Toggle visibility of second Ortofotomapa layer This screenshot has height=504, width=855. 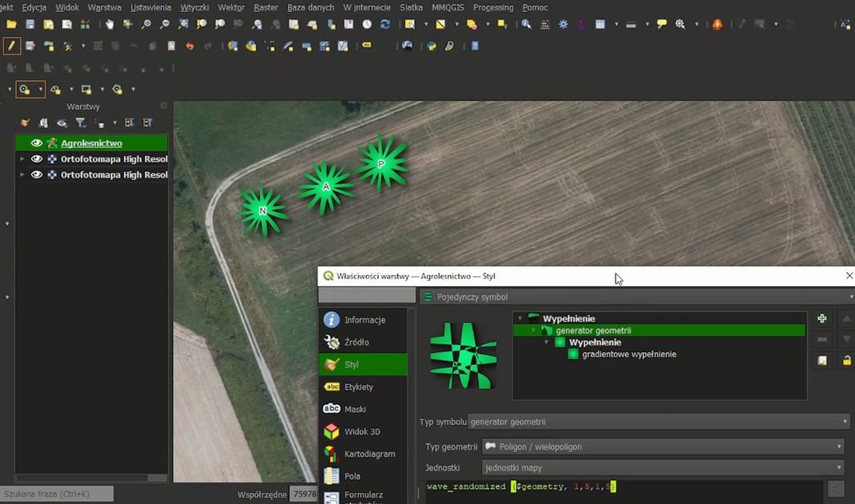tap(36, 174)
